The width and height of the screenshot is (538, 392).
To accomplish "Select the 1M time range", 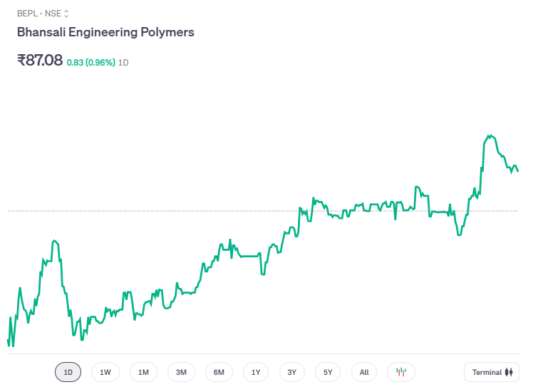I will (143, 372).
